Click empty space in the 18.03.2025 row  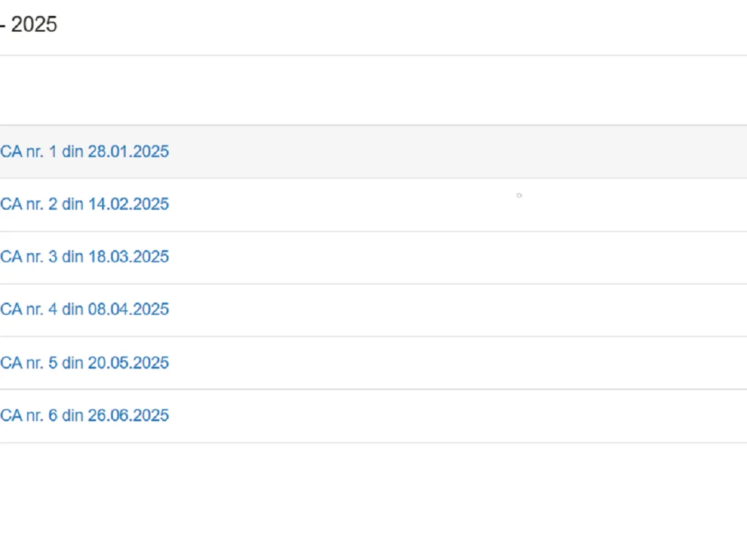click(436, 257)
